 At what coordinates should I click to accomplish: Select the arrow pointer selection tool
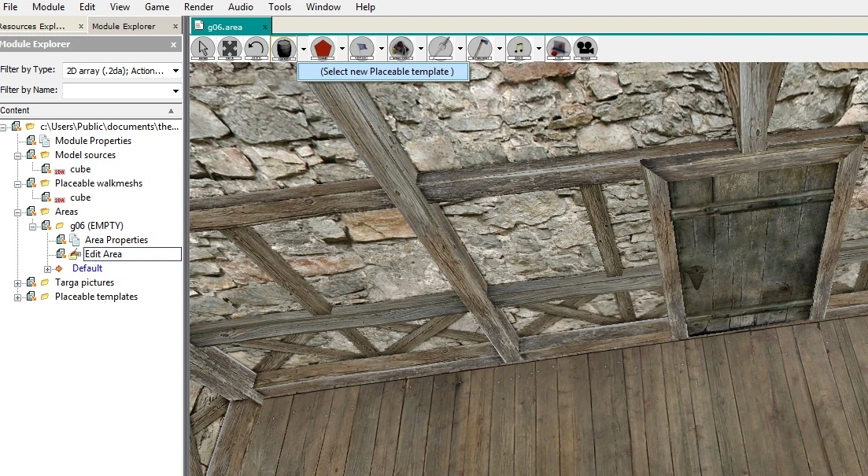tap(202, 48)
